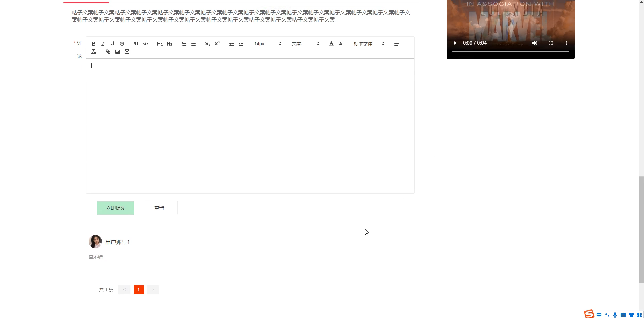644x318 pixels.
Task: Insert a hyperlink
Action: click(x=108, y=52)
